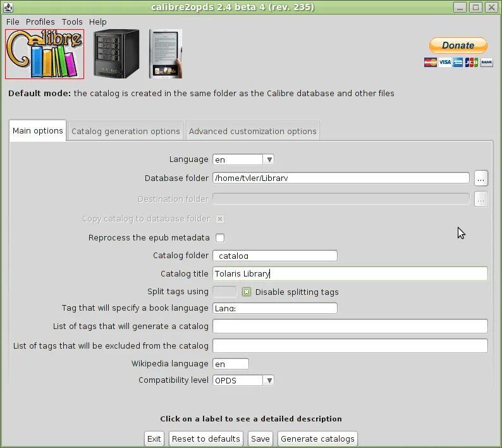This screenshot has width=502, height=448.
Task: Click the PayPal Donate button
Action: 458,45
